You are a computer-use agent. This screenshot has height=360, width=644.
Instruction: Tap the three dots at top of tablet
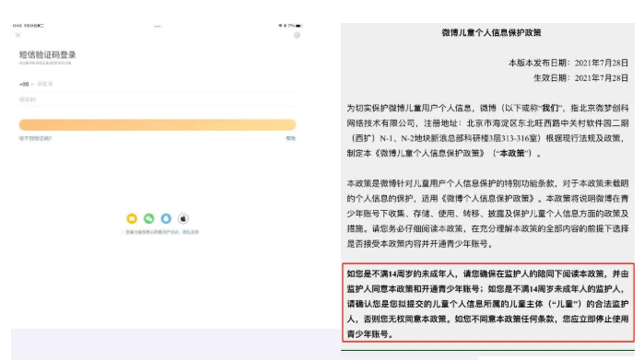[158, 27]
